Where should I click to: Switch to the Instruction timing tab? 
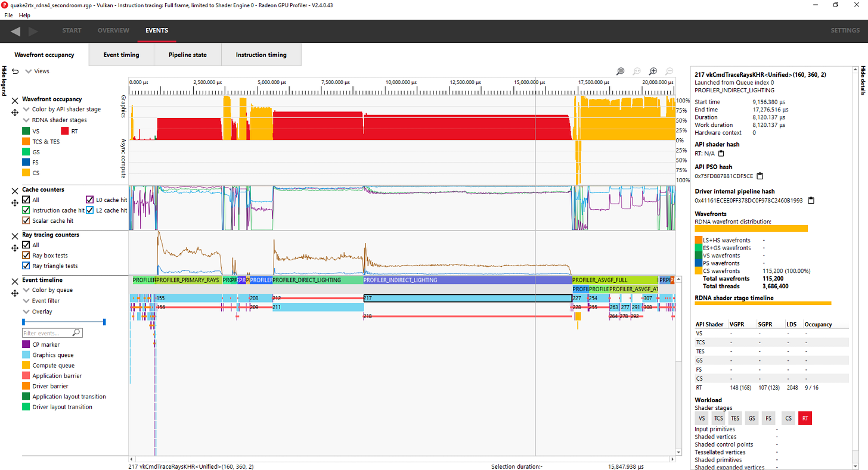(261, 54)
